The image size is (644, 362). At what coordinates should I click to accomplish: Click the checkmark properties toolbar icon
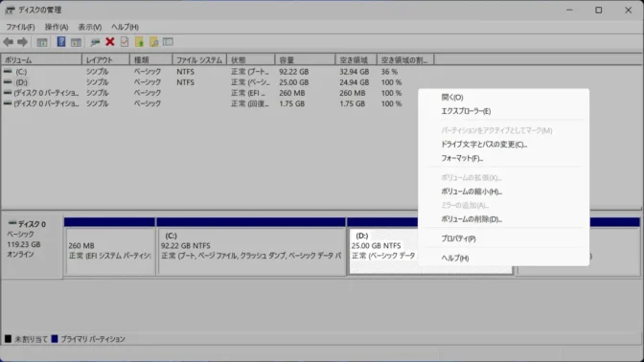[125, 41]
